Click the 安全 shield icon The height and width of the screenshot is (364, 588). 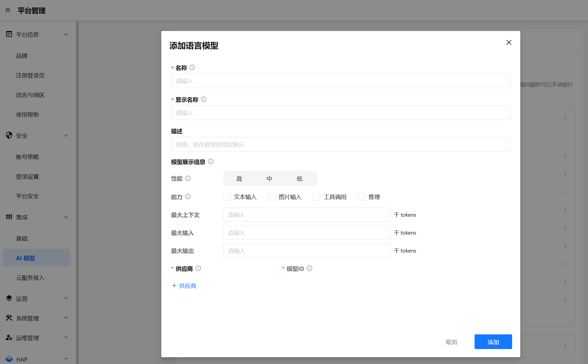point(9,135)
